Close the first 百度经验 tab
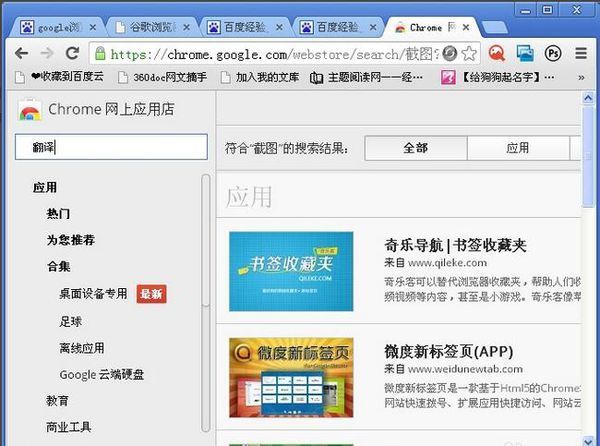Image resolution: width=600 pixels, height=446 pixels. click(279, 28)
